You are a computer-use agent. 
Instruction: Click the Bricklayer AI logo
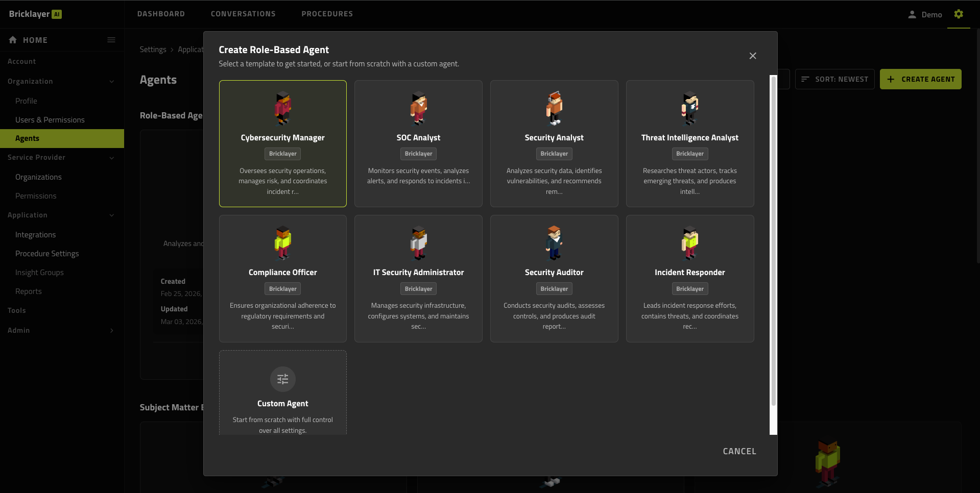[35, 14]
